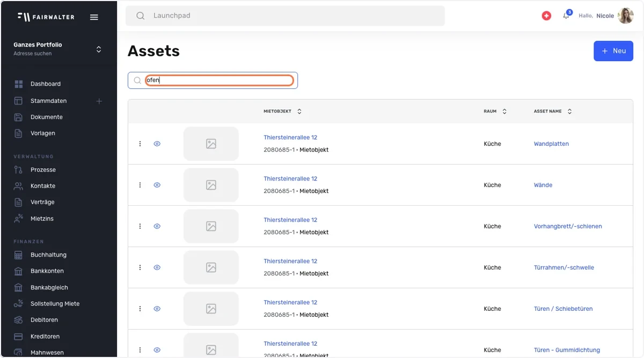The image size is (644, 358).
Task: Click eye icon on Türen / Schiebetüren row
Action: [157, 309]
